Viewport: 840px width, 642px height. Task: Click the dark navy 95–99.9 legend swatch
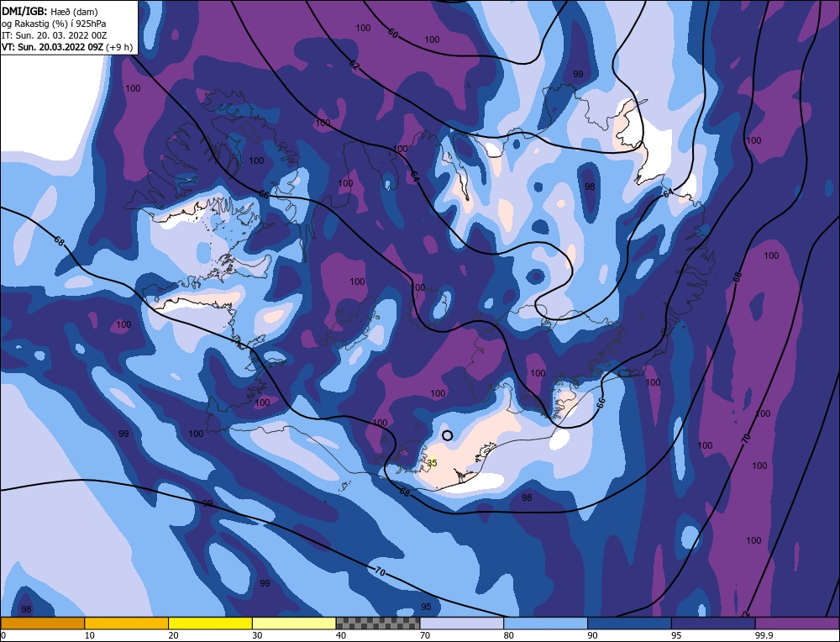point(713,623)
